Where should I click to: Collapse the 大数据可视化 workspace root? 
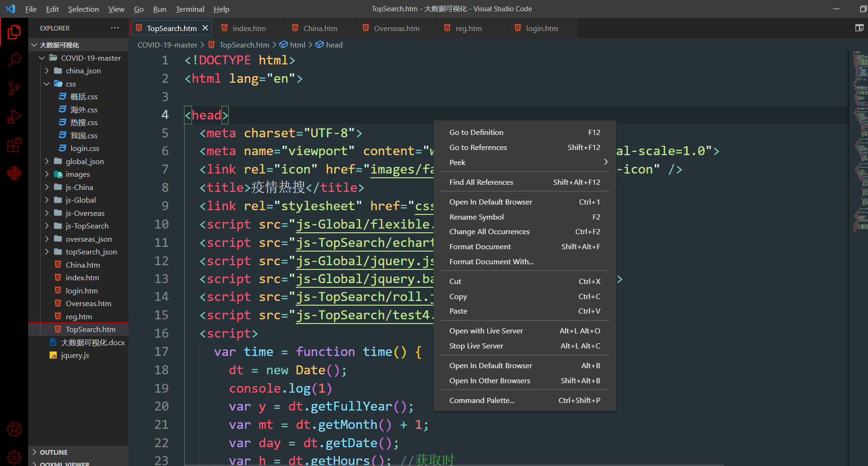tap(34, 45)
